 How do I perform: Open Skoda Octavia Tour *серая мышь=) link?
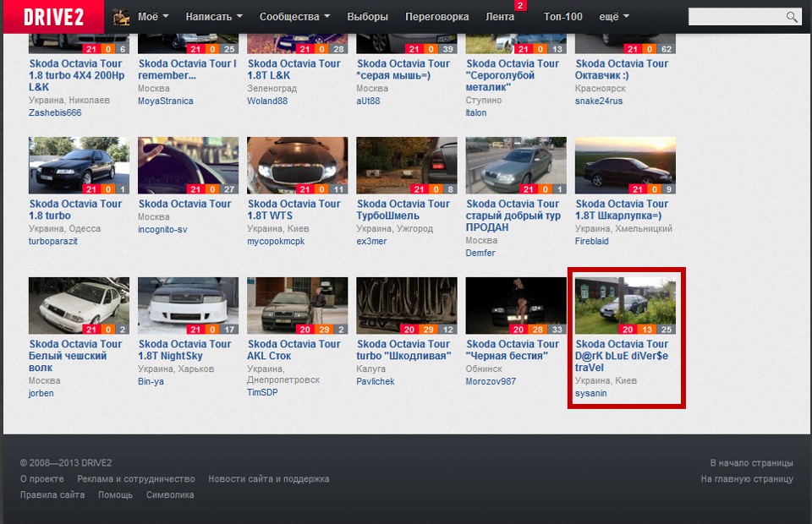[403, 69]
